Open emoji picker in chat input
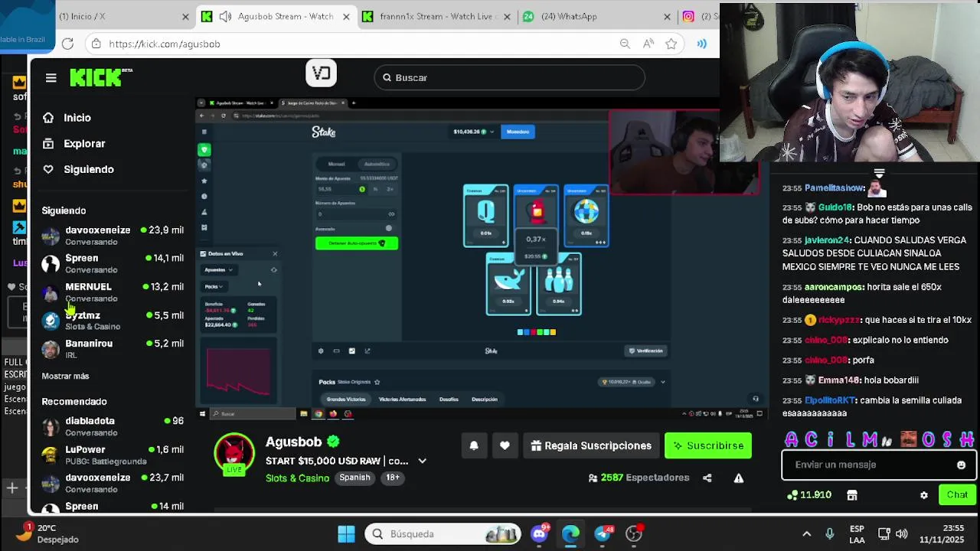 [961, 465]
